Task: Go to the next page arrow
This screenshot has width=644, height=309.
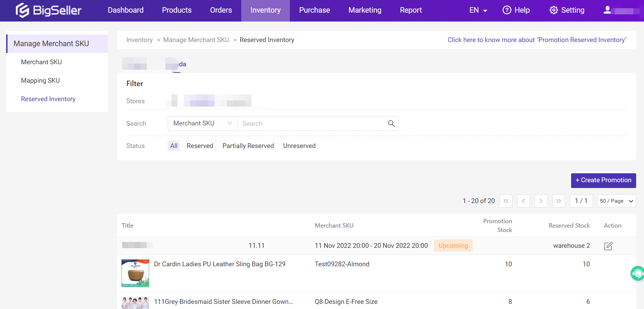Action: [541, 201]
